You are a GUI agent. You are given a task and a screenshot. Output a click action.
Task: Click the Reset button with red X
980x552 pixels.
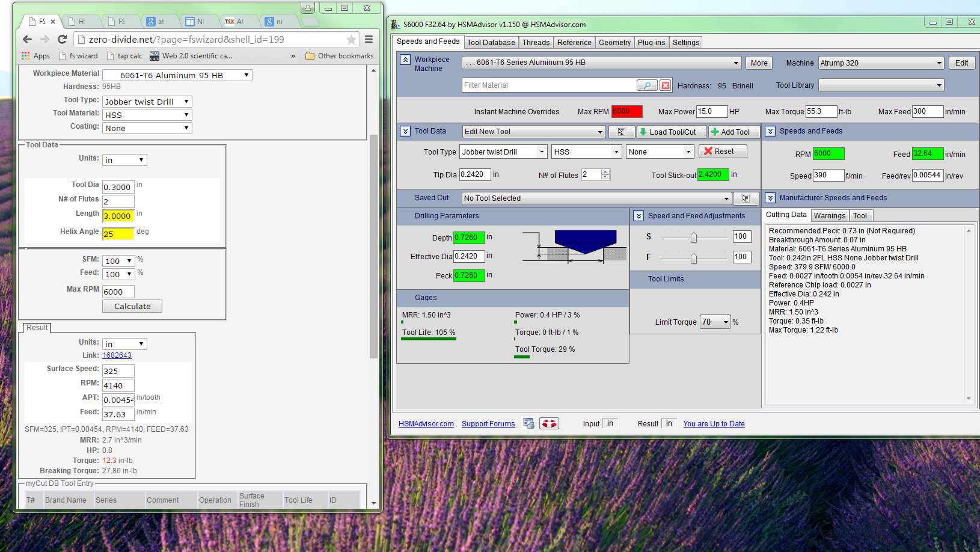coord(723,152)
